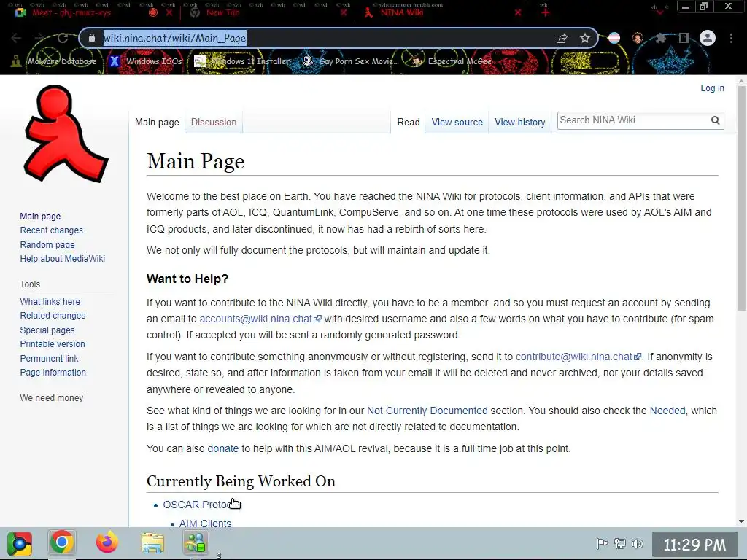Open the Extensions puzzle piece menu
Screen dimensions: 747x560
tap(660, 38)
